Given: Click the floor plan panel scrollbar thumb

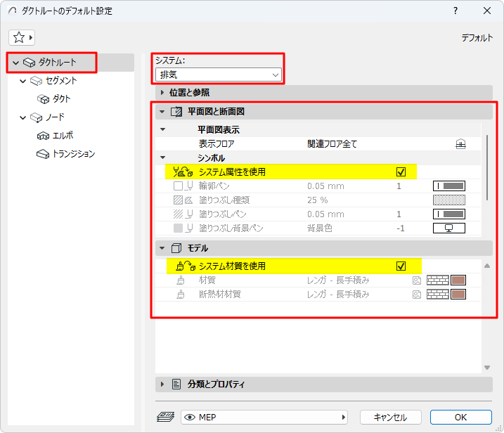Looking at the screenshot, I should [x=487, y=167].
